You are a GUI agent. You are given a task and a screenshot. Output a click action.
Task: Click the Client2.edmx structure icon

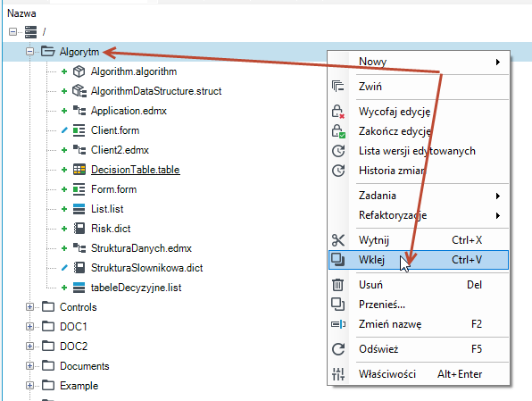pos(79,150)
